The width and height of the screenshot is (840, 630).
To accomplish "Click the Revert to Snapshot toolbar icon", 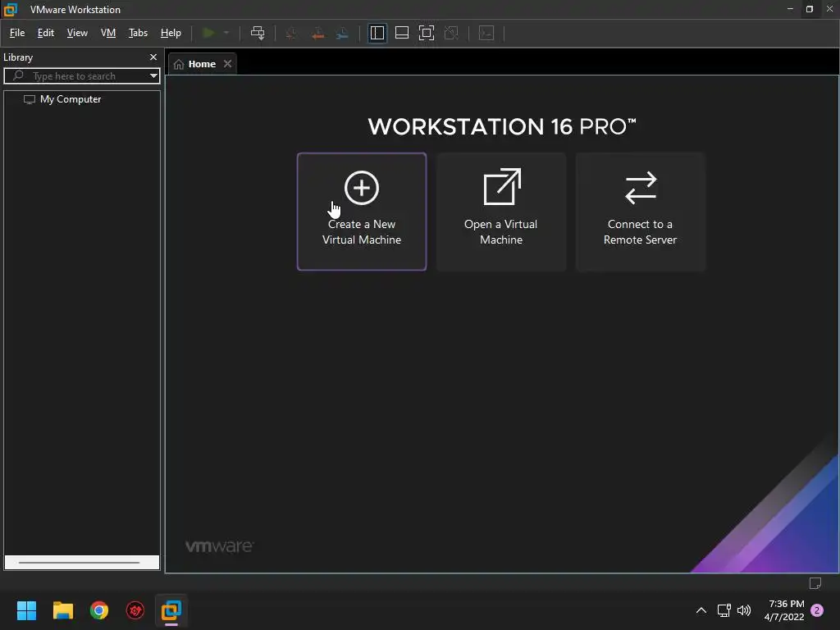I will pos(317,33).
